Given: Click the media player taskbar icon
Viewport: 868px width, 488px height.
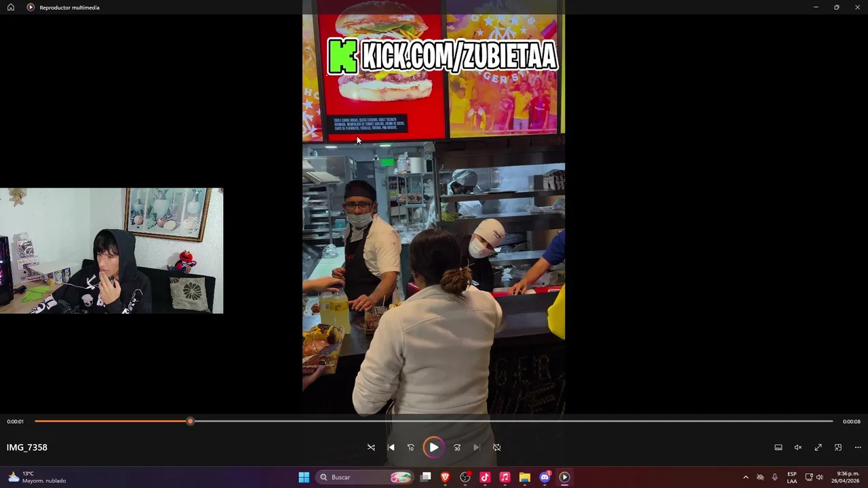Looking at the screenshot, I should (564, 477).
